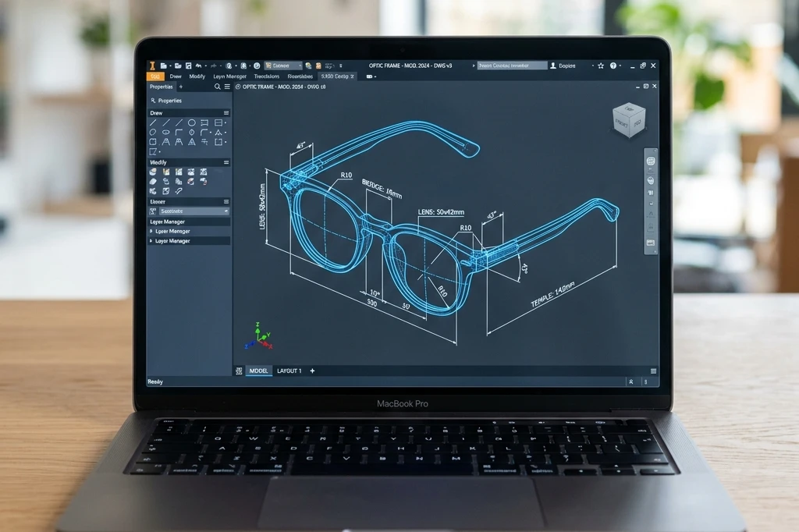This screenshot has height=532, width=799.
Task: Click the layout grid icon left of MODEL tab
Action: [x=239, y=371]
